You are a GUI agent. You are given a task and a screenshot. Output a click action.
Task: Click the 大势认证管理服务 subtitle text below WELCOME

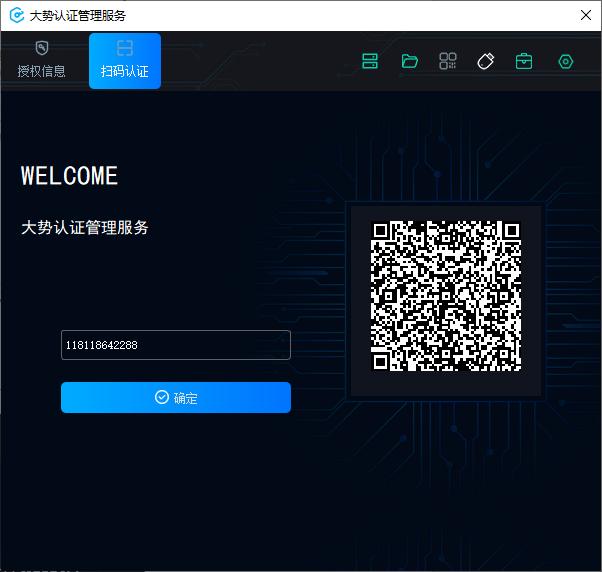pyautogui.click(x=85, y=227)
